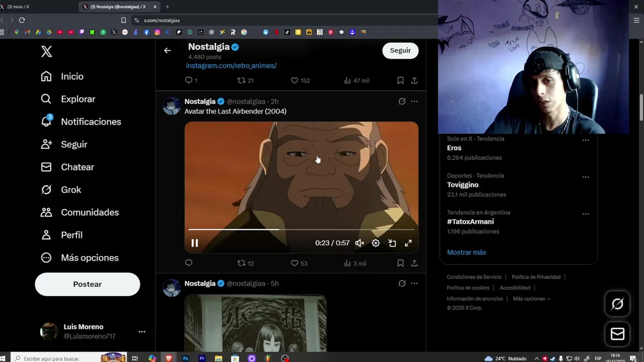Click the address bar URL
The height and width of the screenshot is (362, 644).
click(x=162, y=20)
